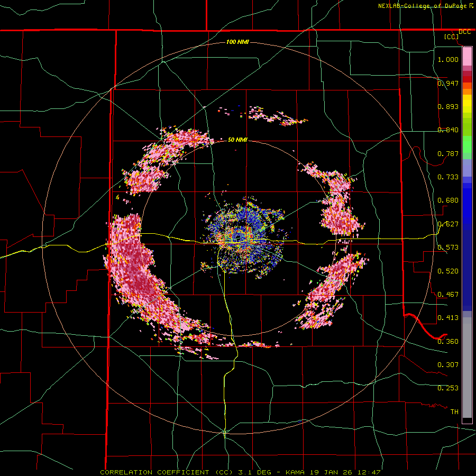This screenshot has width=476, height=476.
Task: Click the gray segment of color bar
Action: pyautogui.click(x=467, y=368)
